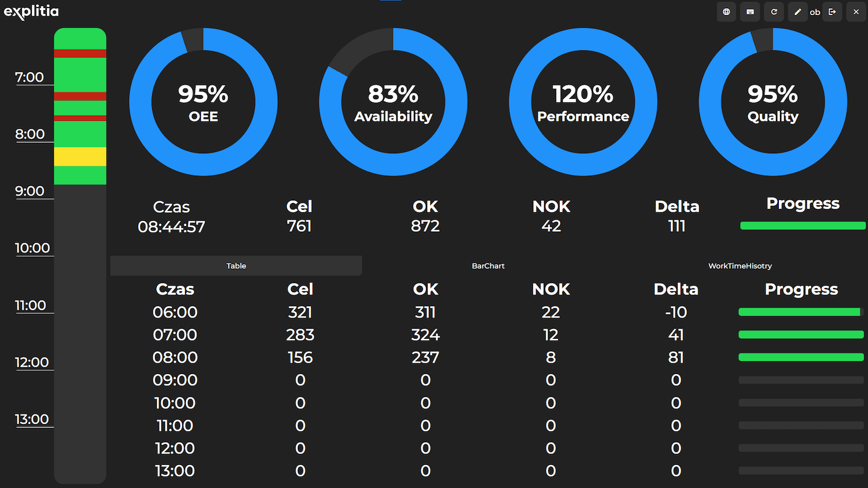The image size is (868, 488).
Task: Click the logout icon next to 'ob'
Action: [832, 12]
